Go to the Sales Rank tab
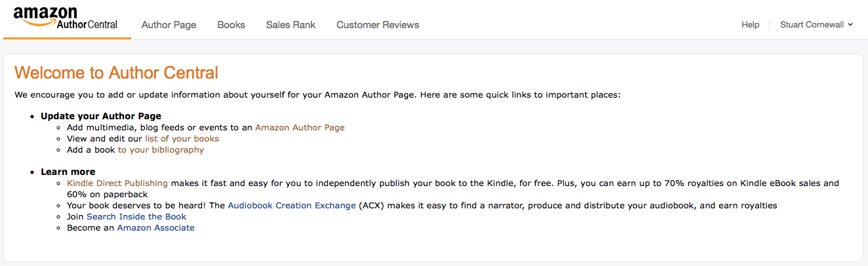 click(x=290, y=25)
